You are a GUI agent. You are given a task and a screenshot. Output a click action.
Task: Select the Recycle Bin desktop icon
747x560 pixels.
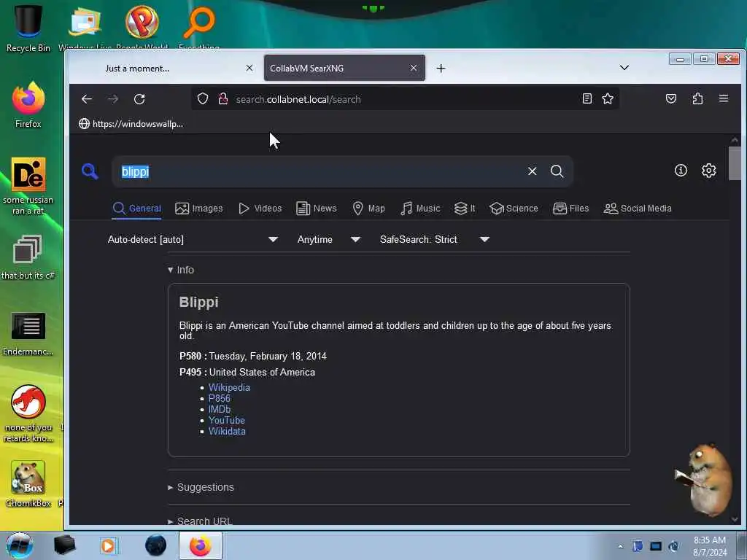click(28, 28)
